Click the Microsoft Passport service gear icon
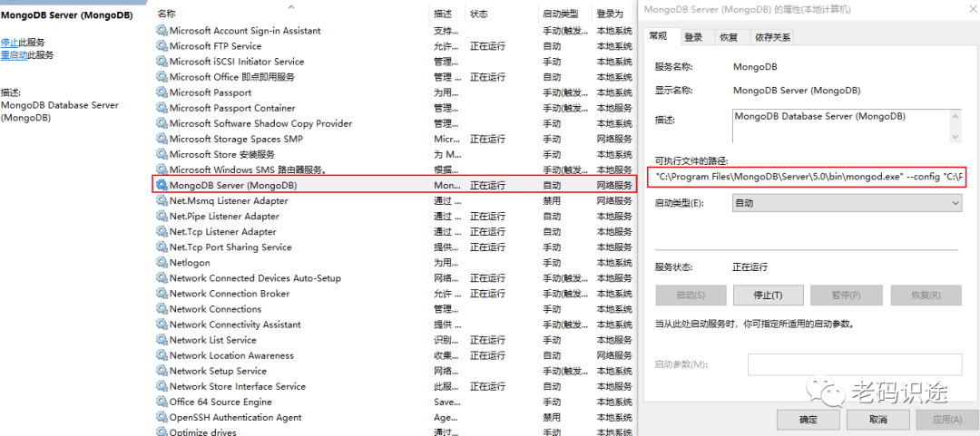This screenshot has width=980, height=436. (162, 92)
